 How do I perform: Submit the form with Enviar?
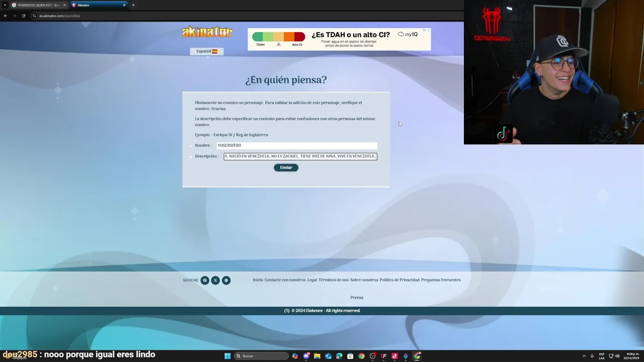[286, 167]
